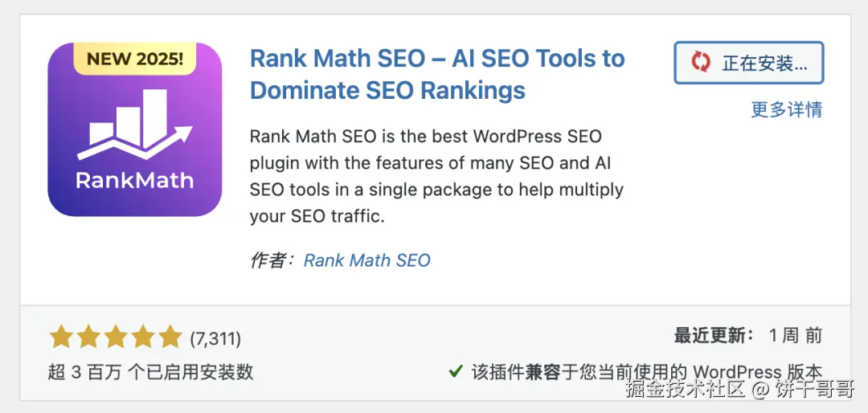This screenshot has width=868, height=413.
Task: Open the 更多详情 more details link
Action: pyautogui.click(x=786, y=110)
